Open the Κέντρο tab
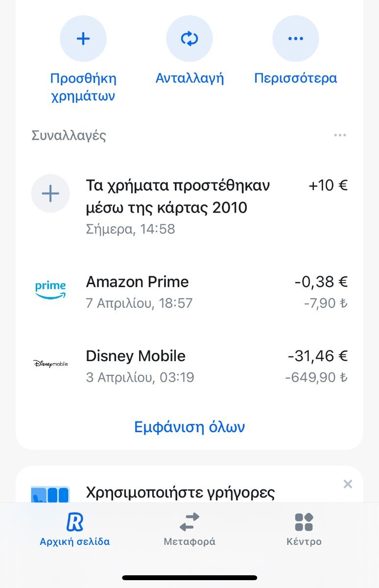This screenshot has width=379, height=588. tap(304, 529)
